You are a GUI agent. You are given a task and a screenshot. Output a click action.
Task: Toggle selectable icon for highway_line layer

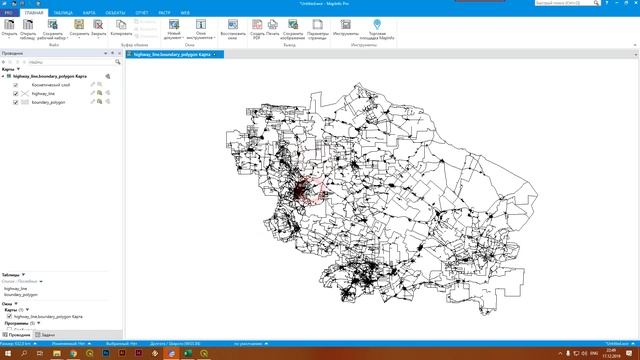pos(100,93)
